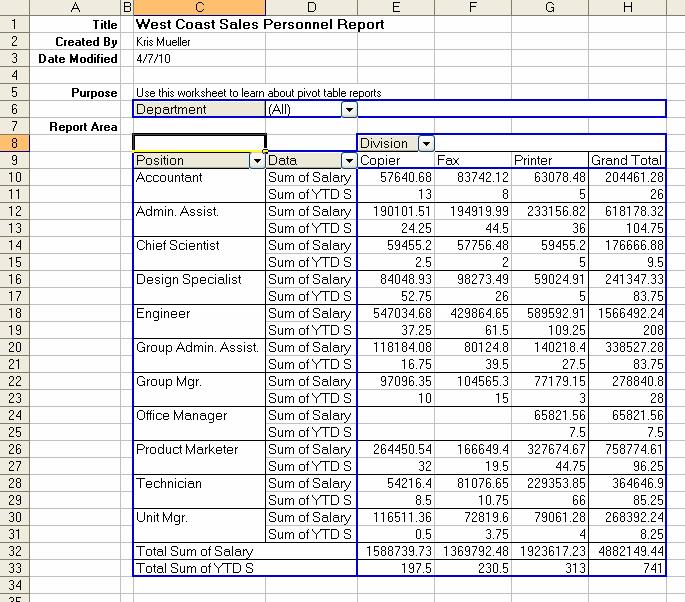Click the Office Manager Printer value 65821.56
This screenshot has width=685, height=602.
tap(550, 415)
